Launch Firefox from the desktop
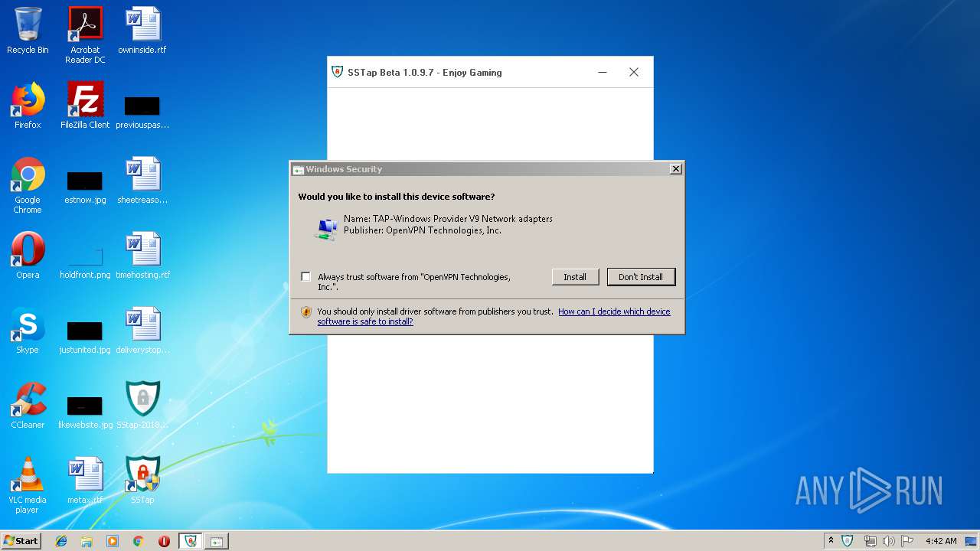This screenshot has width=980, height=551. (28, 106)
